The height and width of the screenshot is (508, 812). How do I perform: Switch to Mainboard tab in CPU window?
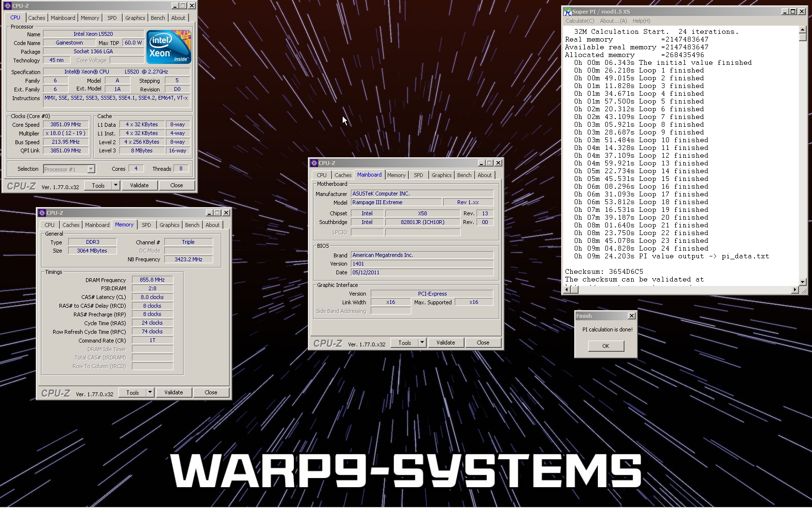[63, 18]
